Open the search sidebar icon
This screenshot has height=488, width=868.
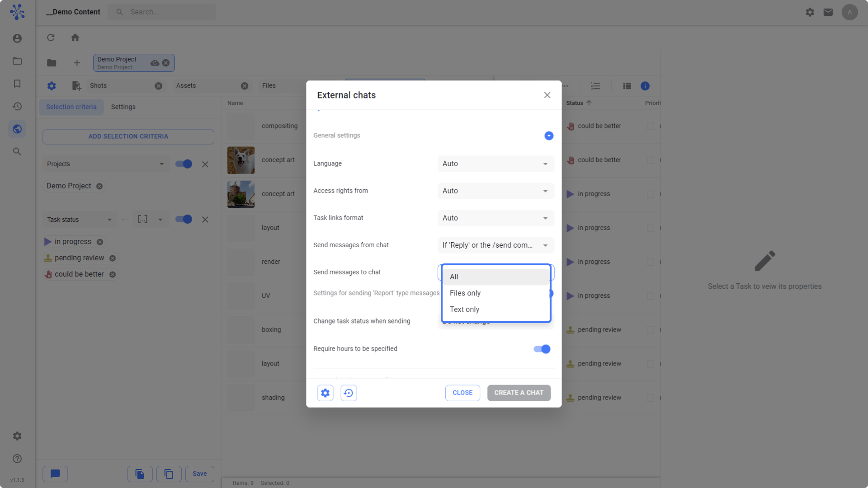pyautogui.click(x=17, y=151)
